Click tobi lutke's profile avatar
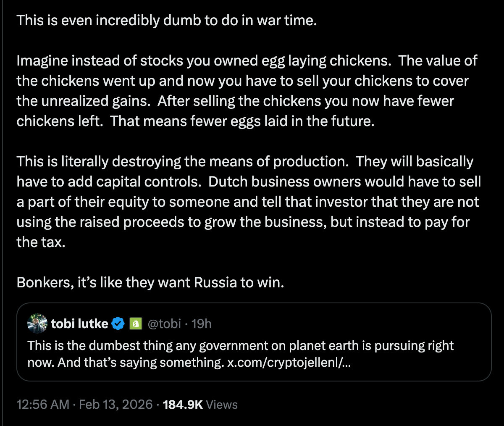The width and height of the screenshot is (504, 426). pos(37,323)
